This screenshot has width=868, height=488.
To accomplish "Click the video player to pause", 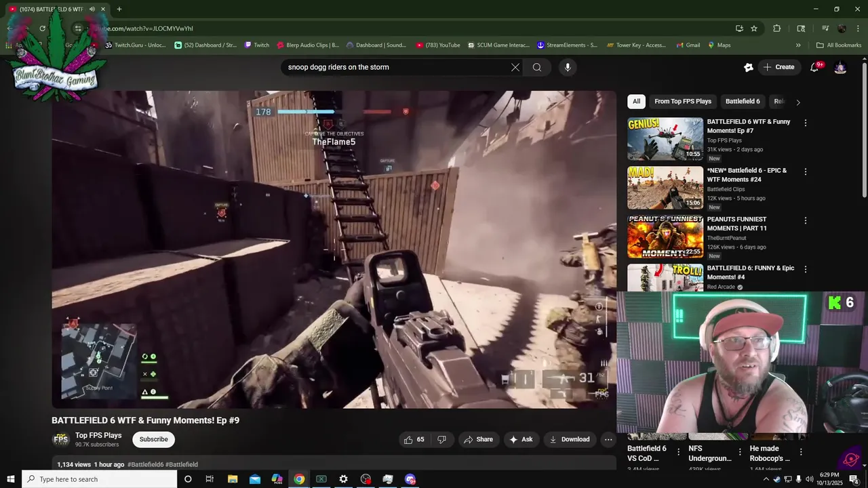I will [x=334, y=249].
